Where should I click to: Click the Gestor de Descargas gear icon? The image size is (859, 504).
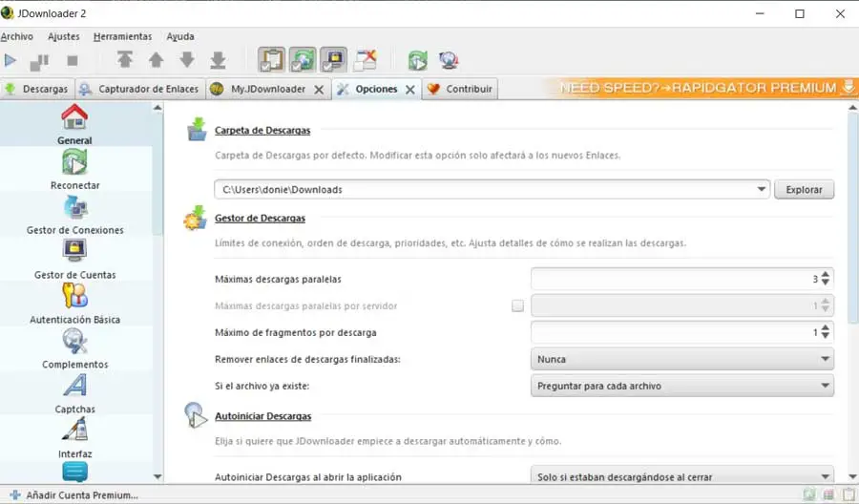click(x=196, y=218)
